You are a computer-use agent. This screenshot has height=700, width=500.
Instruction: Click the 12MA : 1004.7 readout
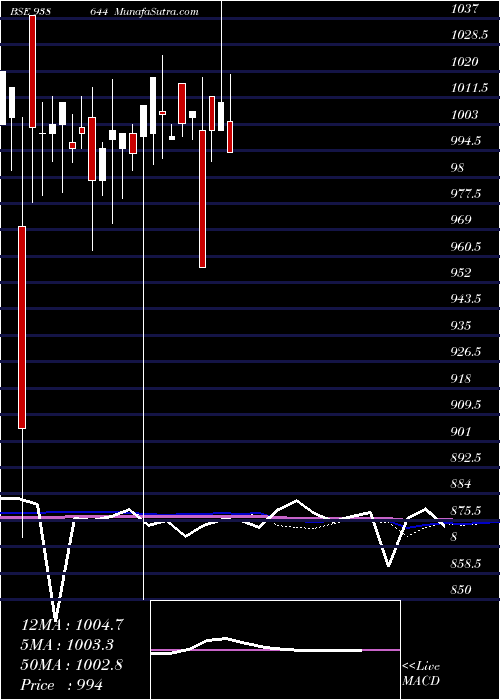click(x=72, y=625)
